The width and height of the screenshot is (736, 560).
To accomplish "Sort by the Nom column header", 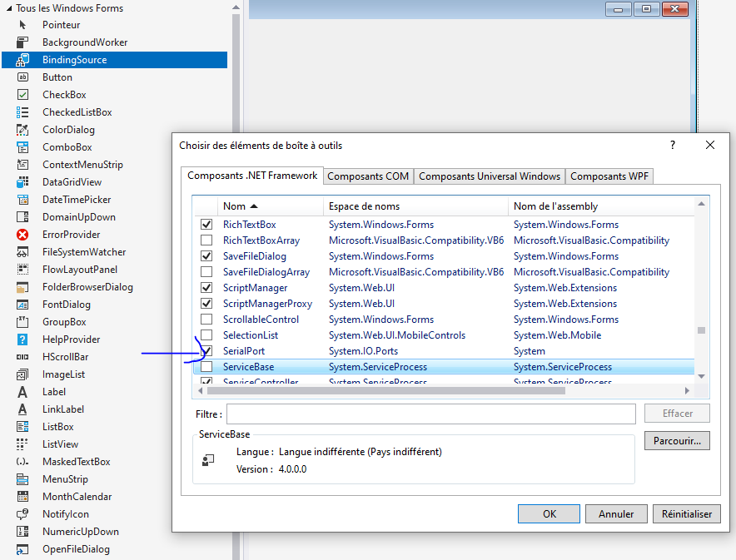I will tap(240, 206).
